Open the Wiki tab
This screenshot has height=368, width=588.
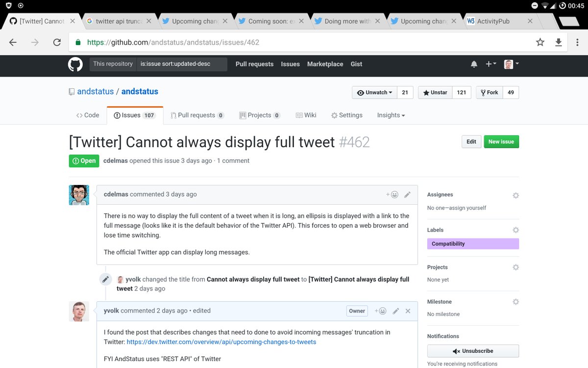[306, 115]
